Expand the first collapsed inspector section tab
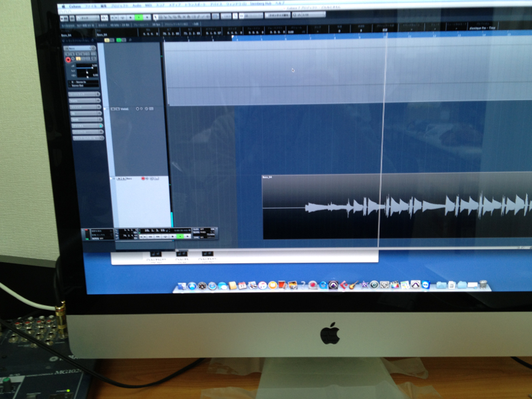The height and width of the screenshot is (399, 532). [85, 95]
